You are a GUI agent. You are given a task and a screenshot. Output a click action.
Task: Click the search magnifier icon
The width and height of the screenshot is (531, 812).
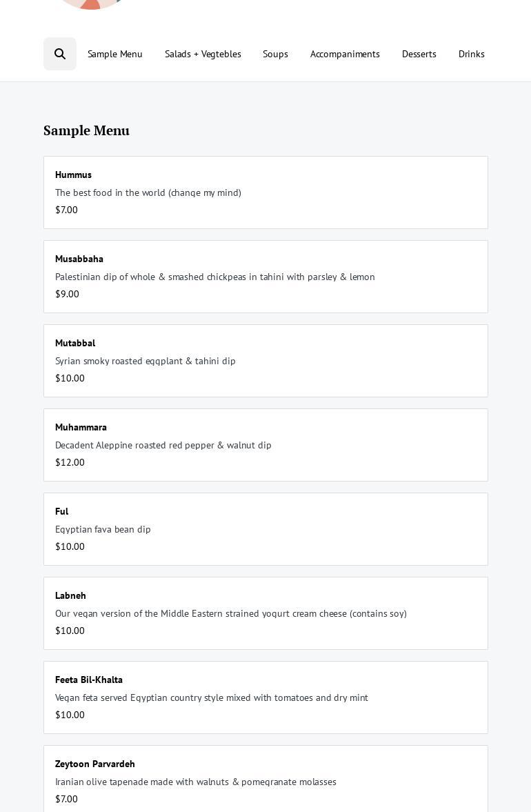pyautogui.click(x=60, y=54)
